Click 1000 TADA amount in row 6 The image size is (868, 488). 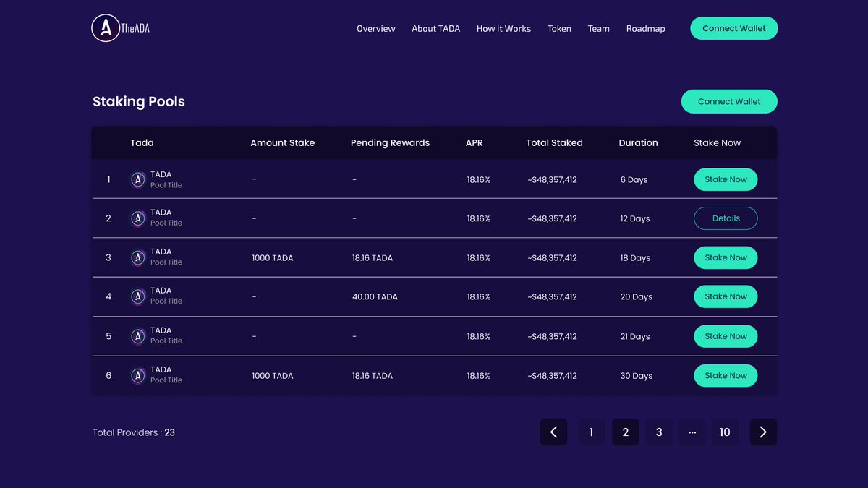tap(273, 376)
